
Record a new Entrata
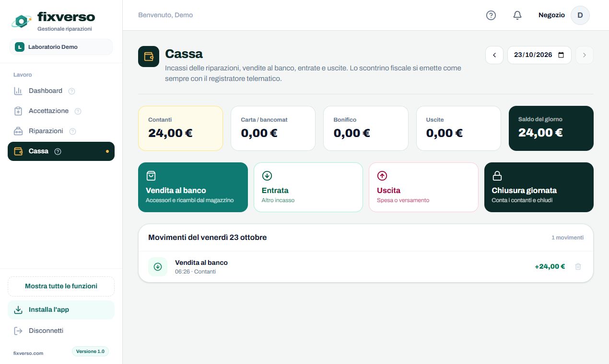coord(308,187)
